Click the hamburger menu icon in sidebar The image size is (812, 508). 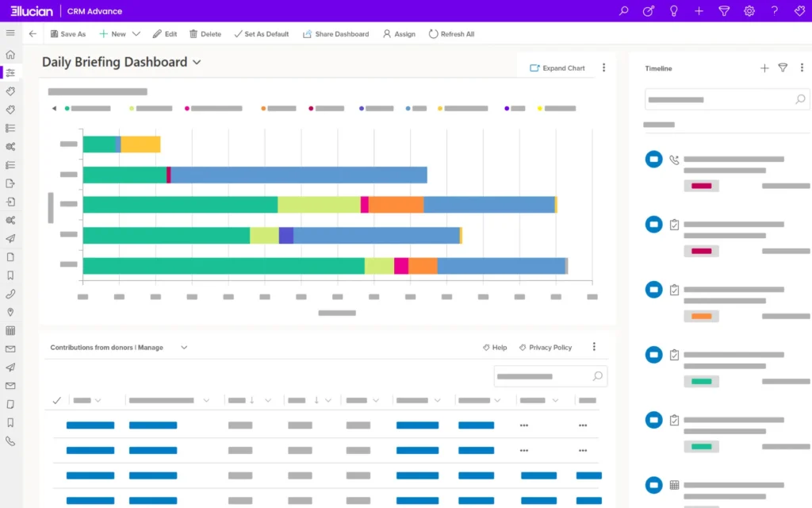[10, 33]
